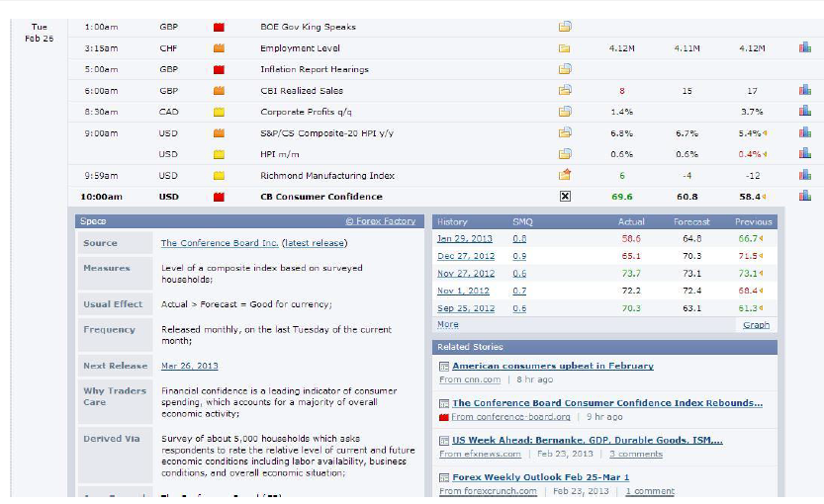Open From conference-board.org source link
The image size is (824, 504).
click(510, 417)
